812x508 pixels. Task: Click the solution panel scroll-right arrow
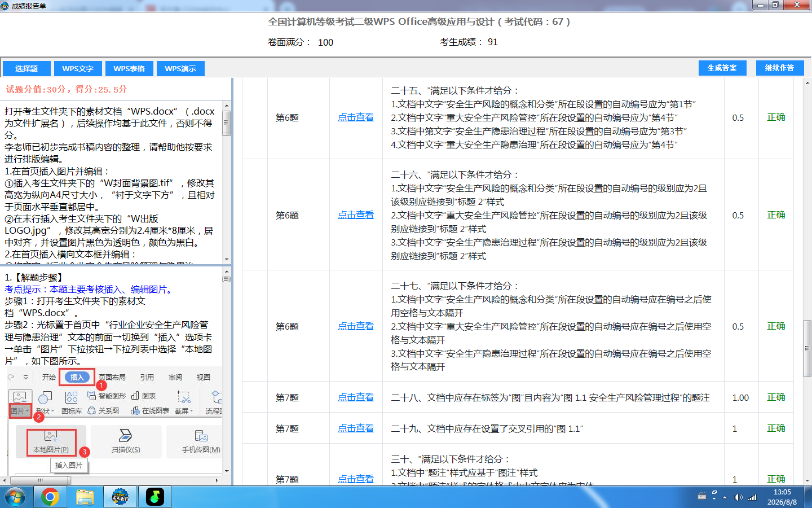(217, 480)
